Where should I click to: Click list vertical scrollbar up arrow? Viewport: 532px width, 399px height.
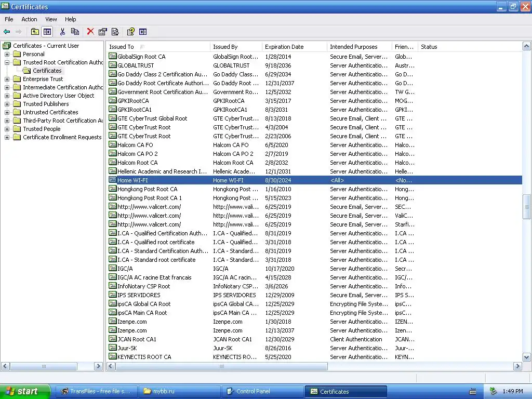coord(526,46)
